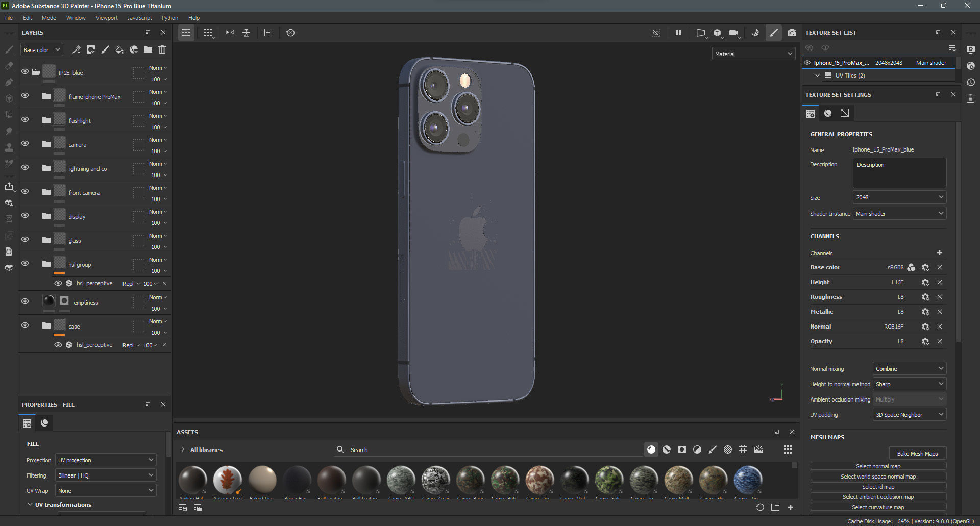980x526 pixels.
Task: Add a fill layer in Layers panel
Action: (x=119, y=49)
